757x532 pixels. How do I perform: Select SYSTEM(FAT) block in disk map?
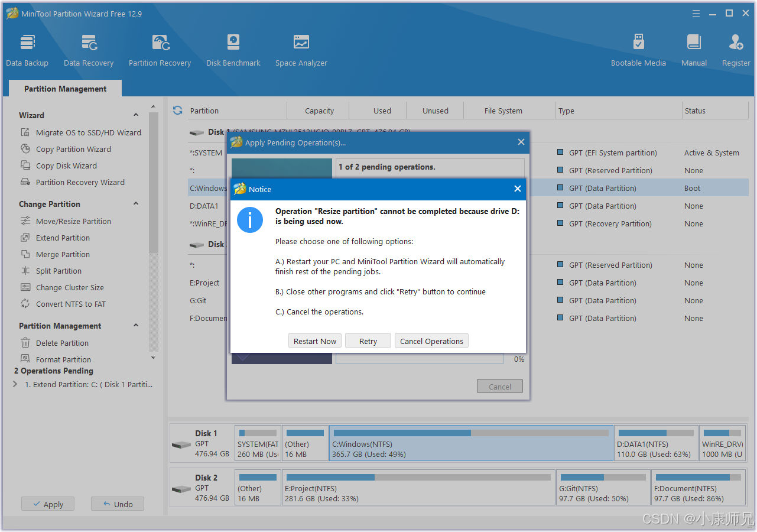click(258, 443)
